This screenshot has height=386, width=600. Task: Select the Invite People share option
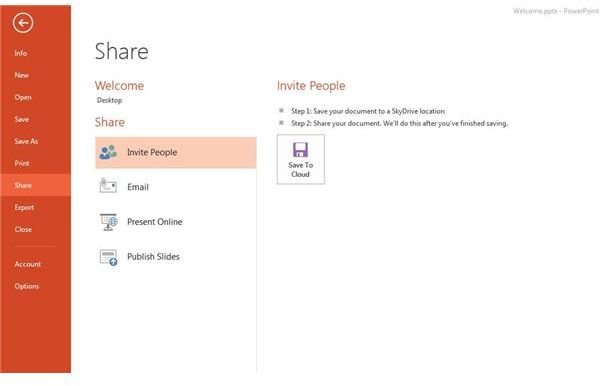point(176,152)
